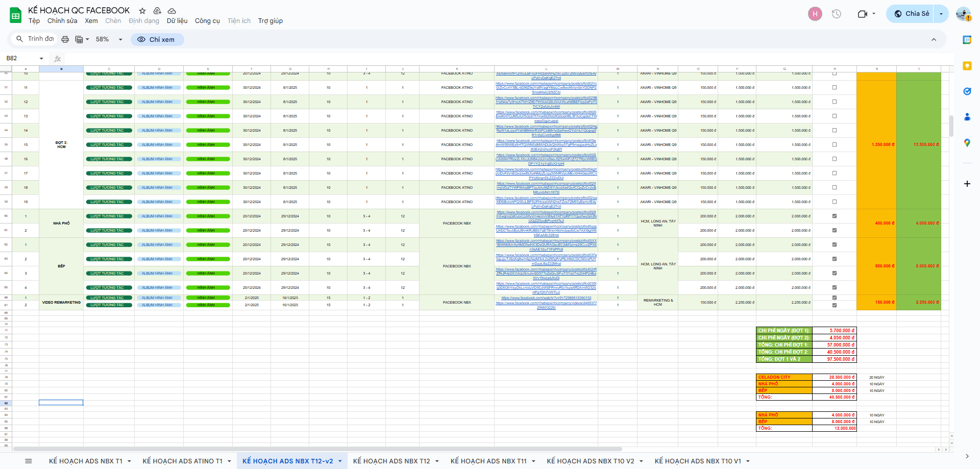Viewport: 980px width, 469px height.
Task: Open version history clock icon
Action: [836, 14]
